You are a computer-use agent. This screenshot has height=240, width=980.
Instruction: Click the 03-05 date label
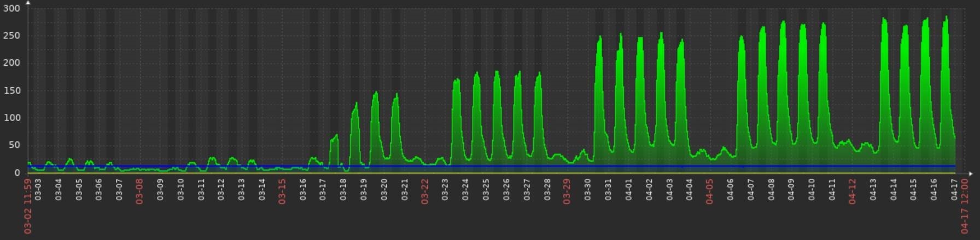pyautogui.click(x=79, y=189)
